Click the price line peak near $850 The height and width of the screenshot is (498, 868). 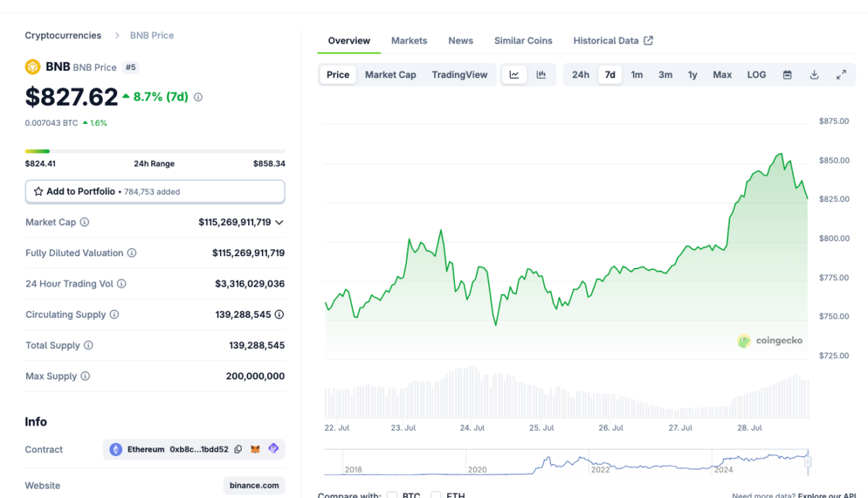pos(780,154)
